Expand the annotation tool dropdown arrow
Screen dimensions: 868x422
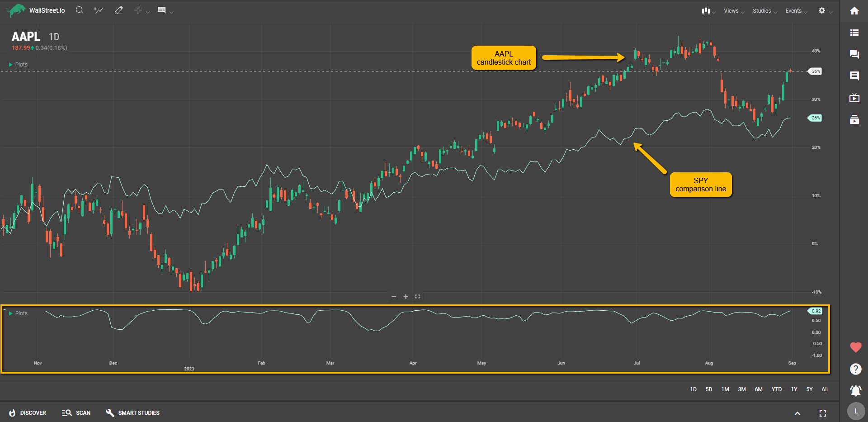point(171,12)
